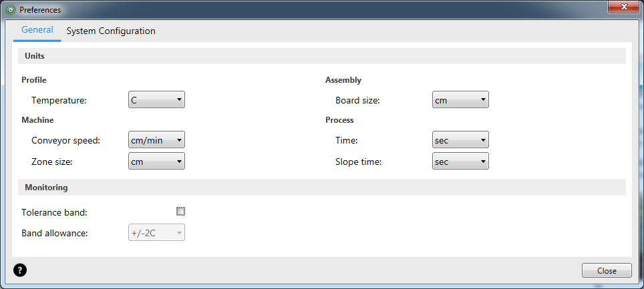Close the Preferences window with red X
This screenshot has height=289, width=644.
624,7
